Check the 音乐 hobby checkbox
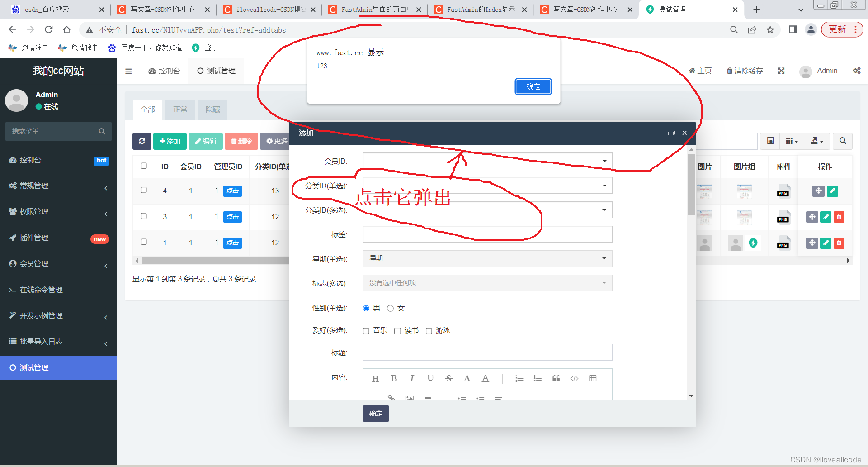This screenshot has height=467, width=868. click(366, 331)
